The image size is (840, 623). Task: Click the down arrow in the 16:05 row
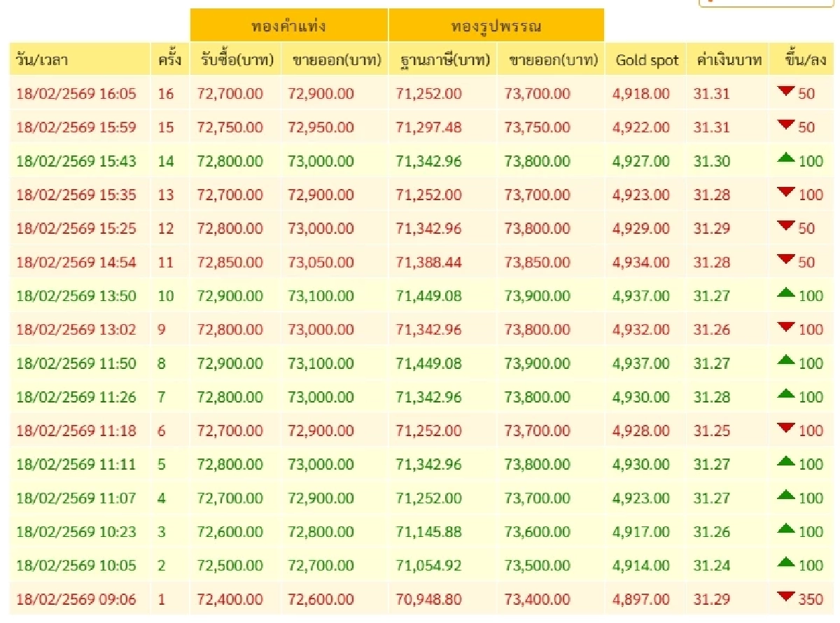pos(786,92)
